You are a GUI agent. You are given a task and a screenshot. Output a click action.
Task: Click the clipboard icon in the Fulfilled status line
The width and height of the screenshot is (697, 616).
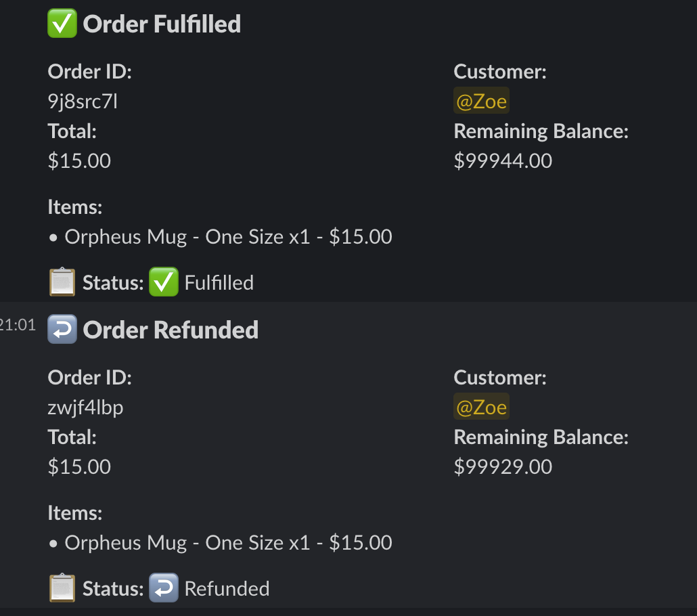[62, 282]
